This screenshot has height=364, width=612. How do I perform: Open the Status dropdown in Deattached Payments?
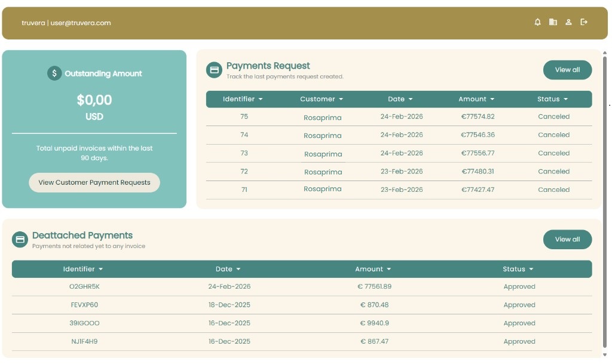pos(518,269)
